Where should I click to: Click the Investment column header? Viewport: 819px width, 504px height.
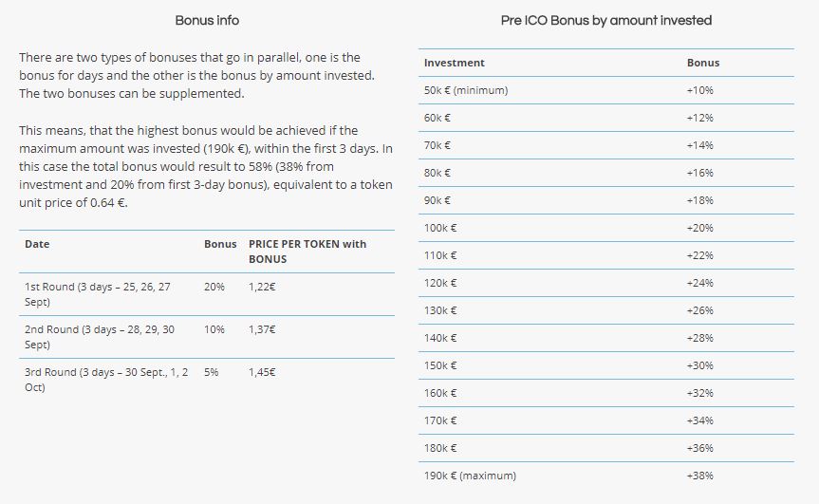(455, 63)
